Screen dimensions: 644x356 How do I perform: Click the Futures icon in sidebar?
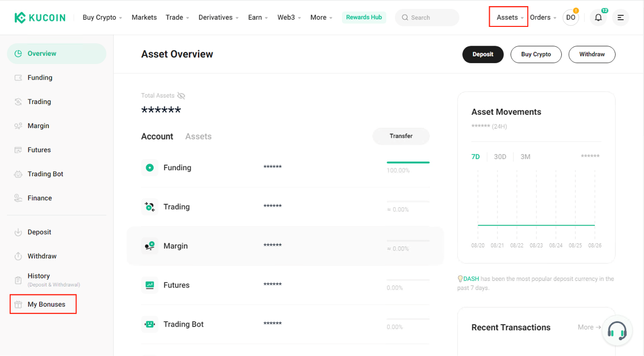click(18, 150)
